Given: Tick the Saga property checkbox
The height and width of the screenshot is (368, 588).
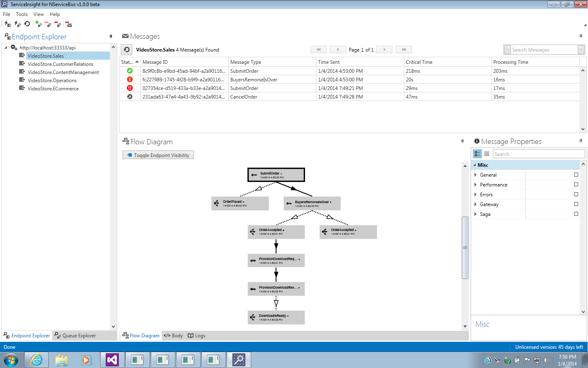Looking at the screenshot, I should (x=576, y=214).
